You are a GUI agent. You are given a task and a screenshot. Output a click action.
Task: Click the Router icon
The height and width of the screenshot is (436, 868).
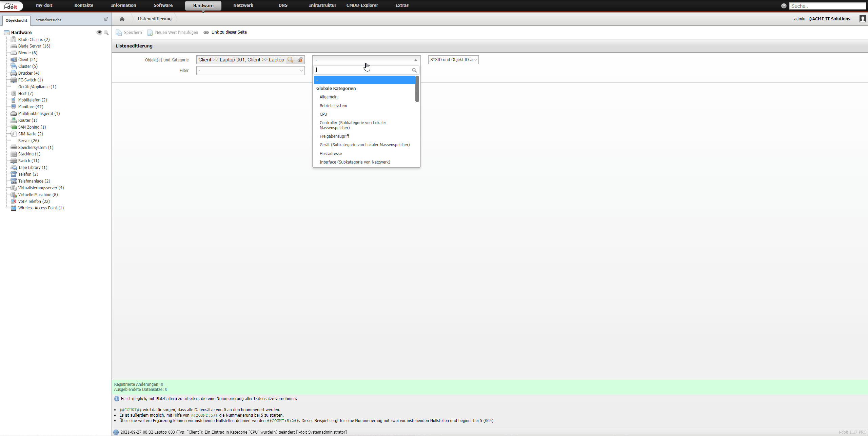[14, 120]
